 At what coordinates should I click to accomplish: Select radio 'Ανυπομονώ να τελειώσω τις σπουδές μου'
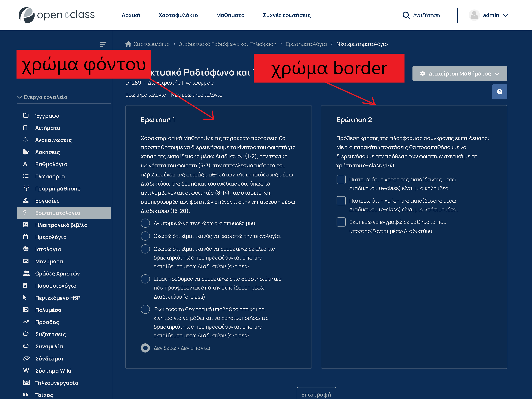(x=145, y=223)
